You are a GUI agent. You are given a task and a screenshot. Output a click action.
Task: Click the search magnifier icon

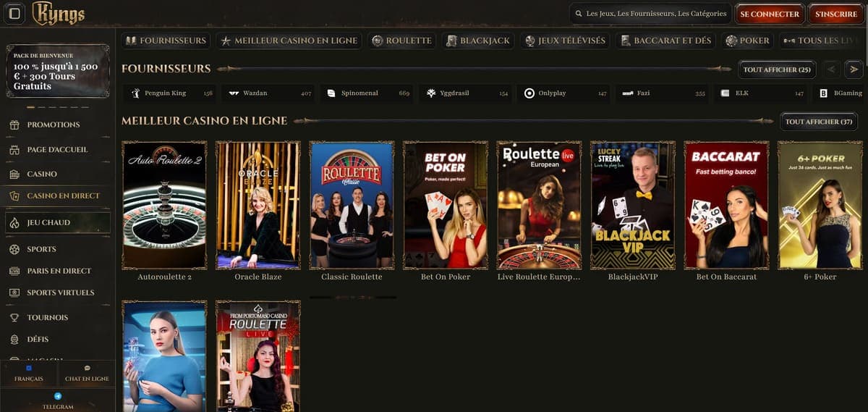pos(579,14)
